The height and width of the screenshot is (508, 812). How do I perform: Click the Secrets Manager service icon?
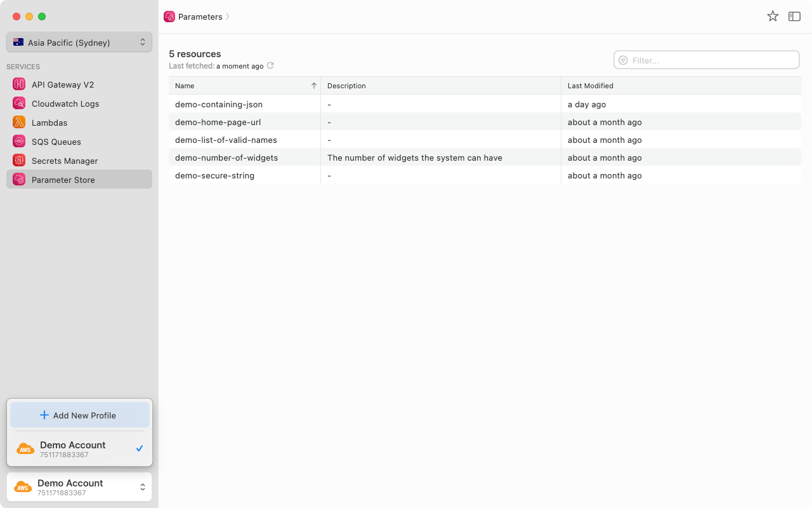19,160
